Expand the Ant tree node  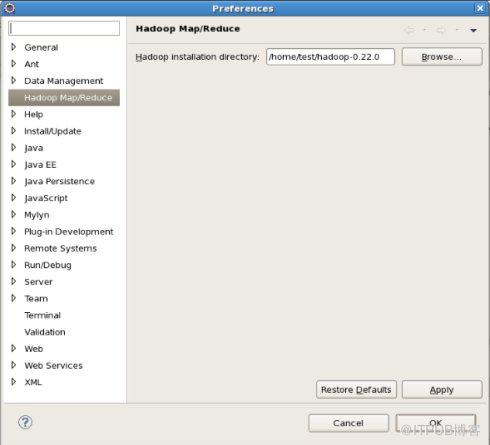(x=13, y=64)
